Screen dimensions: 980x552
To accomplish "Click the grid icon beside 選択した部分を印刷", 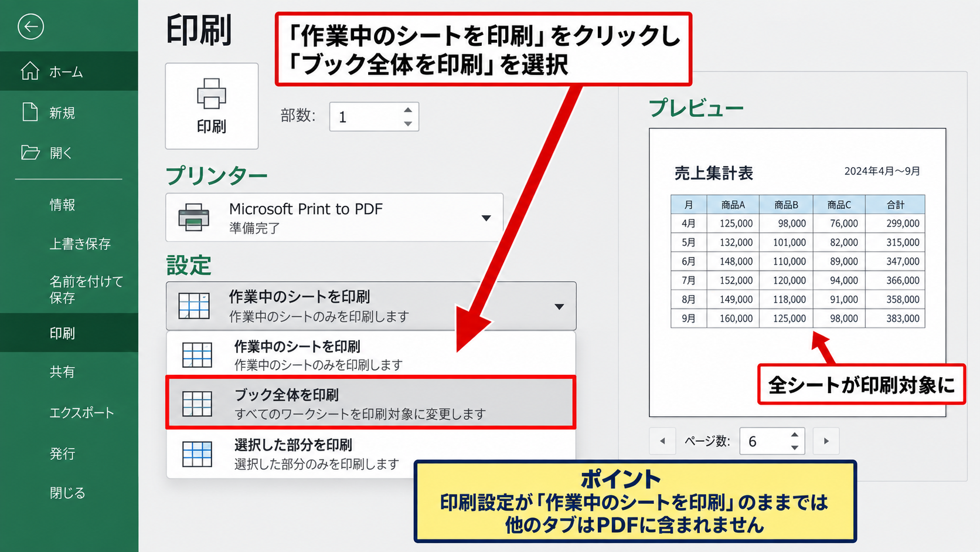I will pos(197,454).
